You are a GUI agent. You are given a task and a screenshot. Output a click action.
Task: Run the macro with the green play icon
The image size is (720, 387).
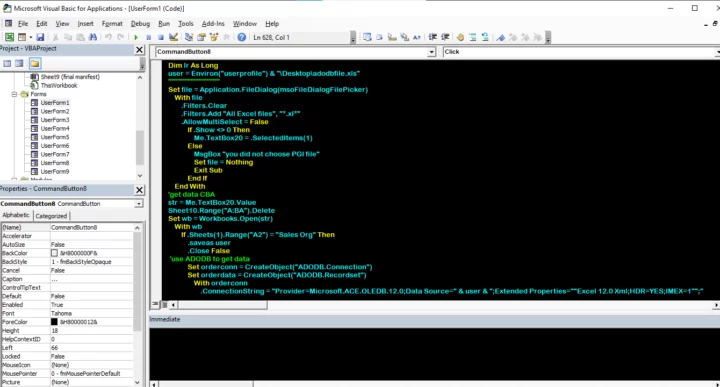click(x=136, y=37)
